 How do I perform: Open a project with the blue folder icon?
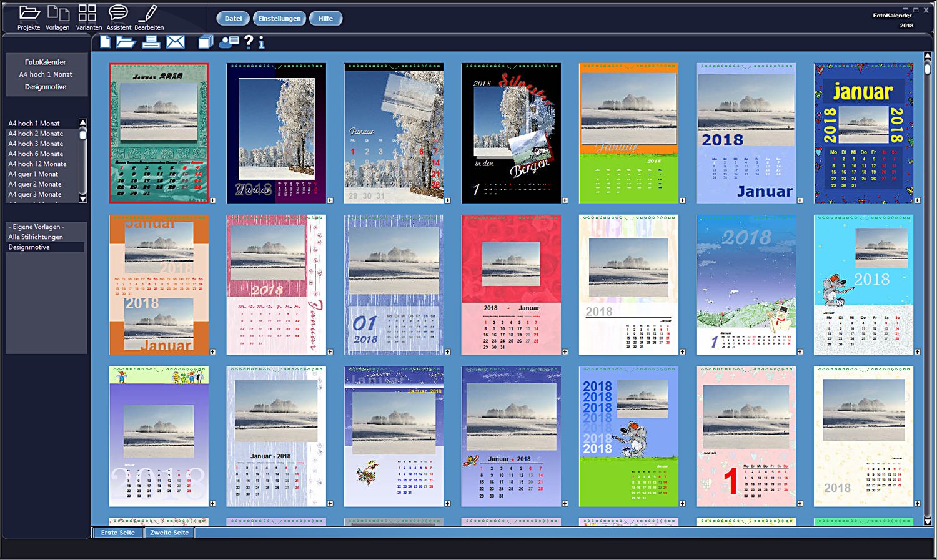[126, 42]
